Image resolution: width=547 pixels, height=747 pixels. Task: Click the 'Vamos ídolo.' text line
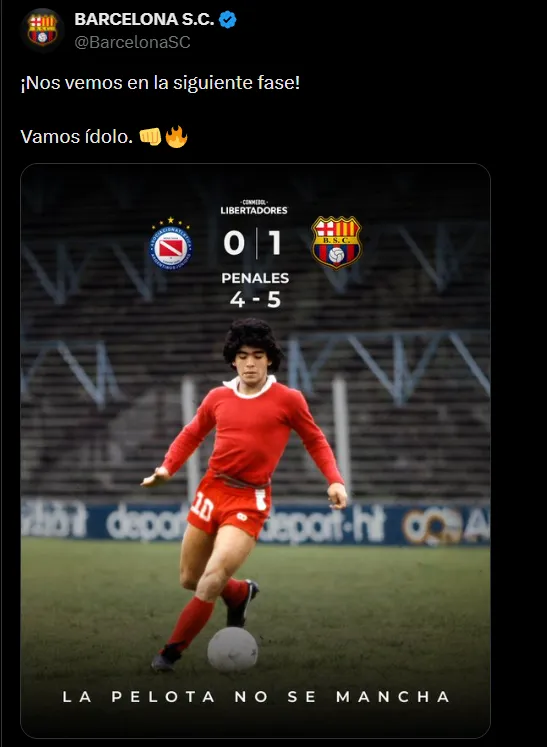pyautogui.click(x=76, y=137)
